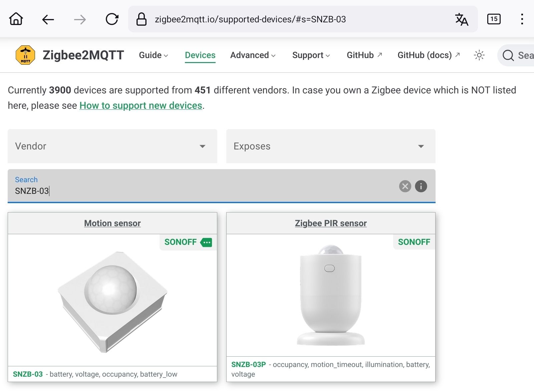Go to browser home page icon
This screenshot has height=392, width=534.
[16, 19]
